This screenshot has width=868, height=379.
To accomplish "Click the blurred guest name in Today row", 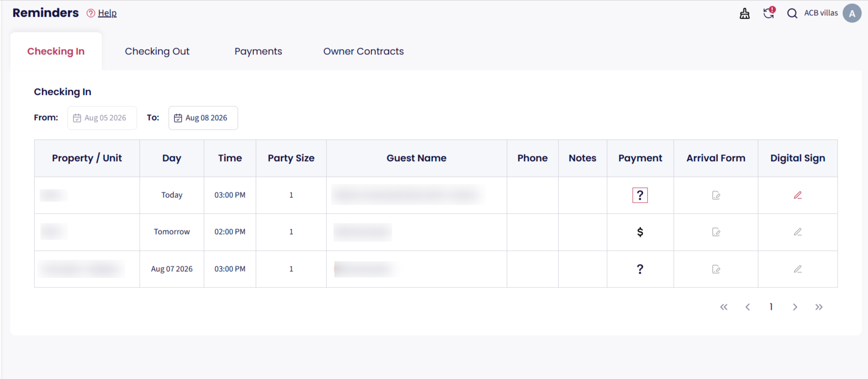I will click(x=408, y=195).
